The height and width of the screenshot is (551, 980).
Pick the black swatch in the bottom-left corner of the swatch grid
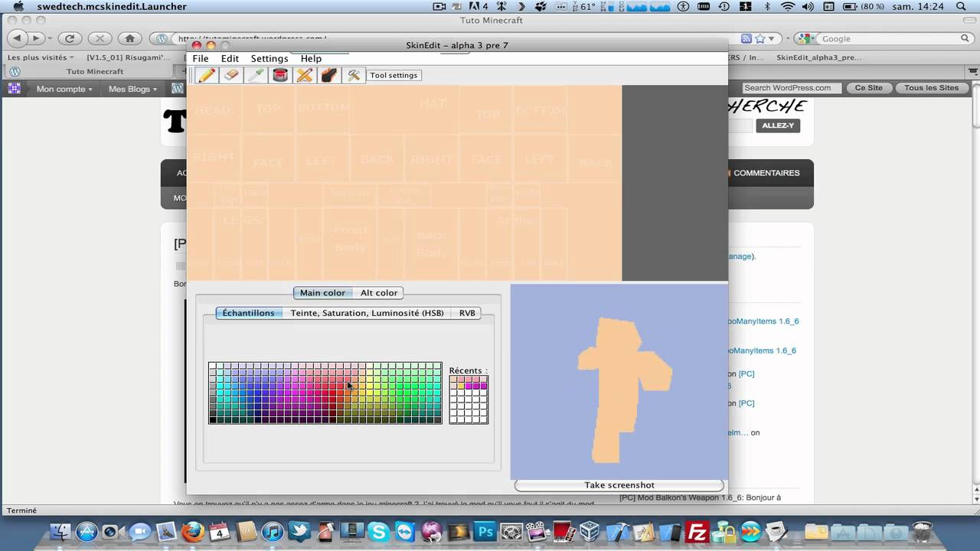213,419
